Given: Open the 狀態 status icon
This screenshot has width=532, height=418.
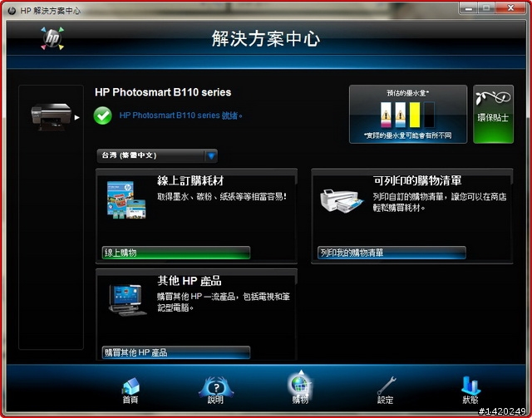Looking at the screenshot, I should [x=470, y=390].
